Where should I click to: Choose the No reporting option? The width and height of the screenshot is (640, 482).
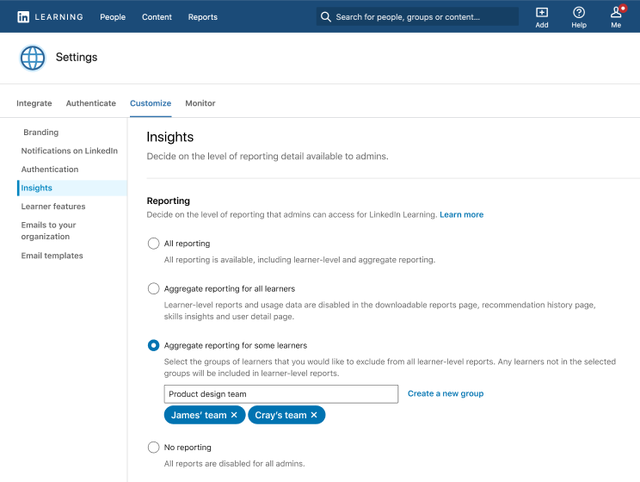point(153,447)
